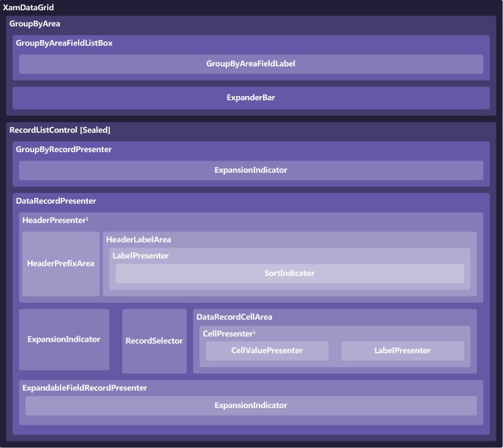Select the RecordSelector box
The height and width of the screenshot is (448, 503).
154,341
